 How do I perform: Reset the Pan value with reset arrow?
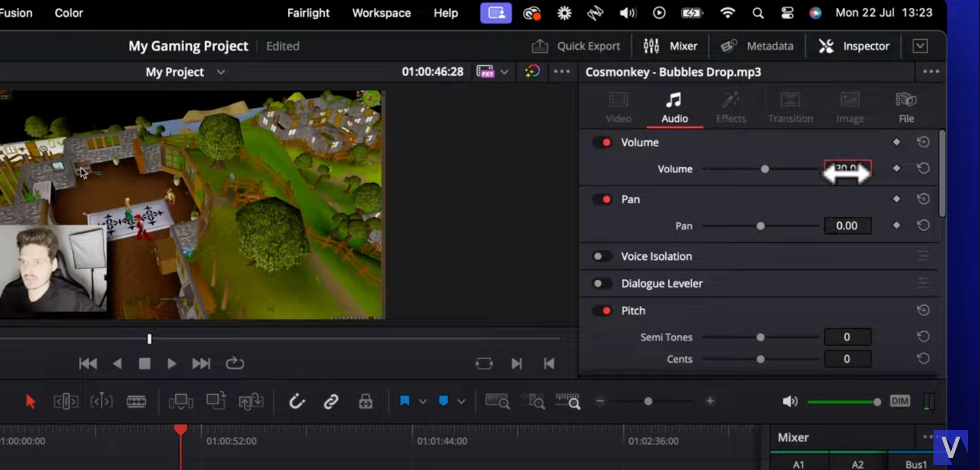coord(923,225)
